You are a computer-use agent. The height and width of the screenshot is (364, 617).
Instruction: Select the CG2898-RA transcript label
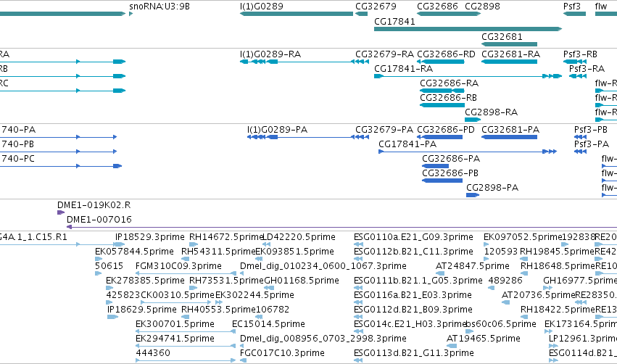tap(491, 112)
